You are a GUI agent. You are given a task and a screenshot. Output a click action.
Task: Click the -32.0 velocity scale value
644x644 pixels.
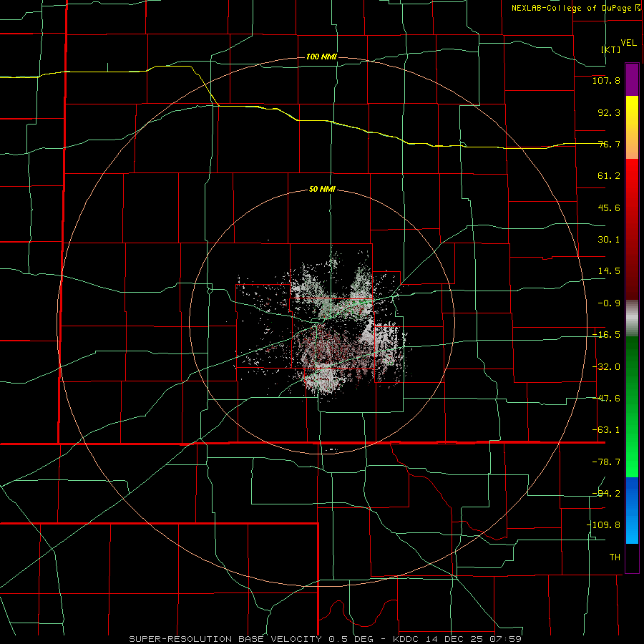[606, 367]
